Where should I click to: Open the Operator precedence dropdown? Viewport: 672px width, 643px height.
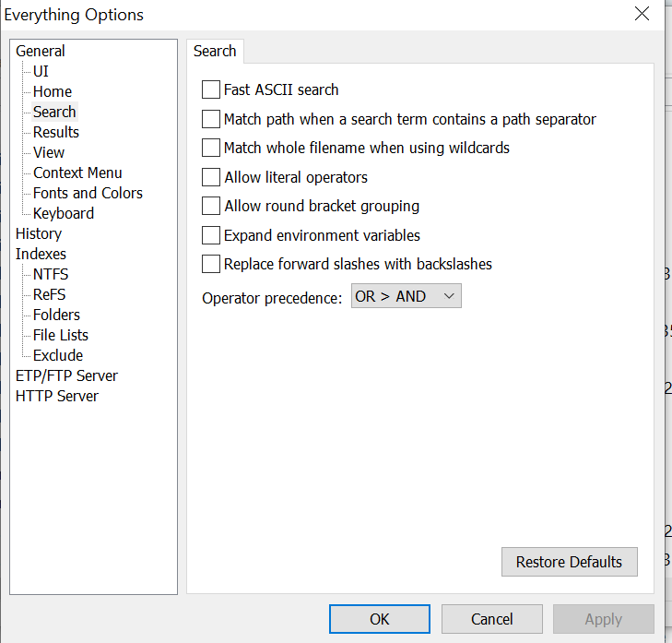[x=407, y=296]
